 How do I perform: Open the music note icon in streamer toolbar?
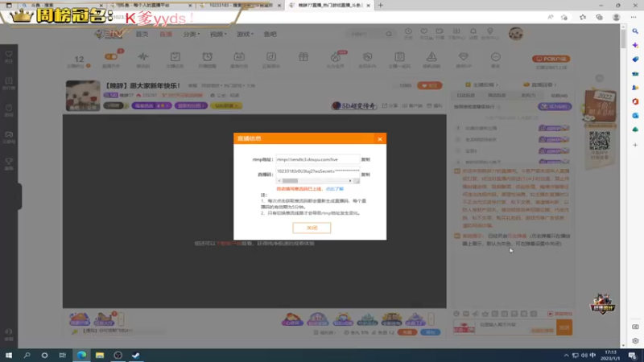point(271,57)
